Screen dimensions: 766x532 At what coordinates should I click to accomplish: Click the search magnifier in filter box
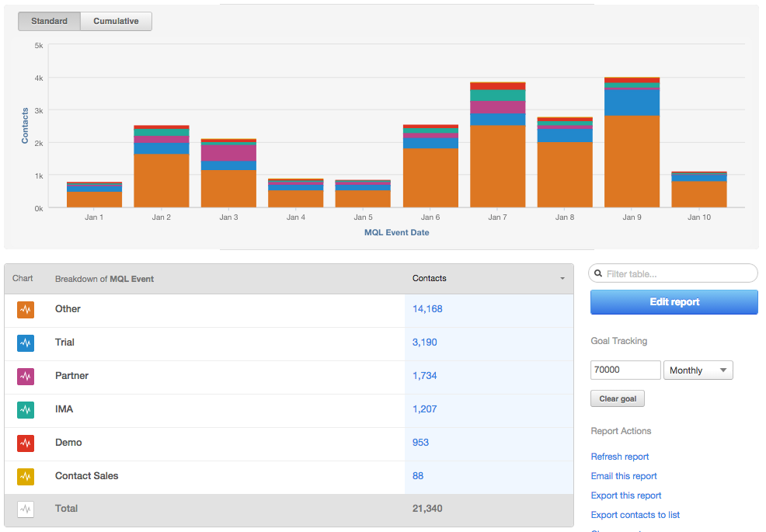[x=598, y=273]
